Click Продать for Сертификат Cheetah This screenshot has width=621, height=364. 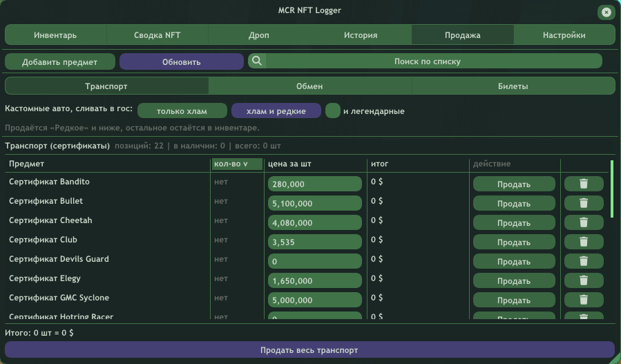514,222
